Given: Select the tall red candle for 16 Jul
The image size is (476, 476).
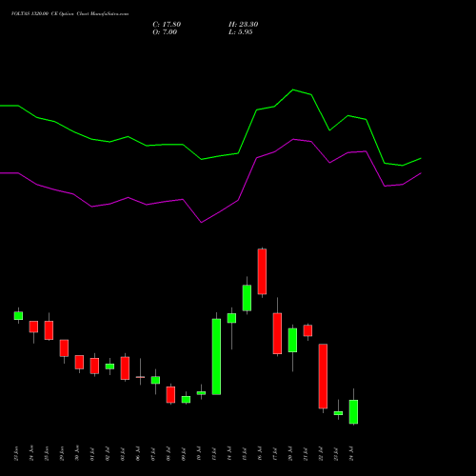Looking at the screenshot, I should 262,271.
